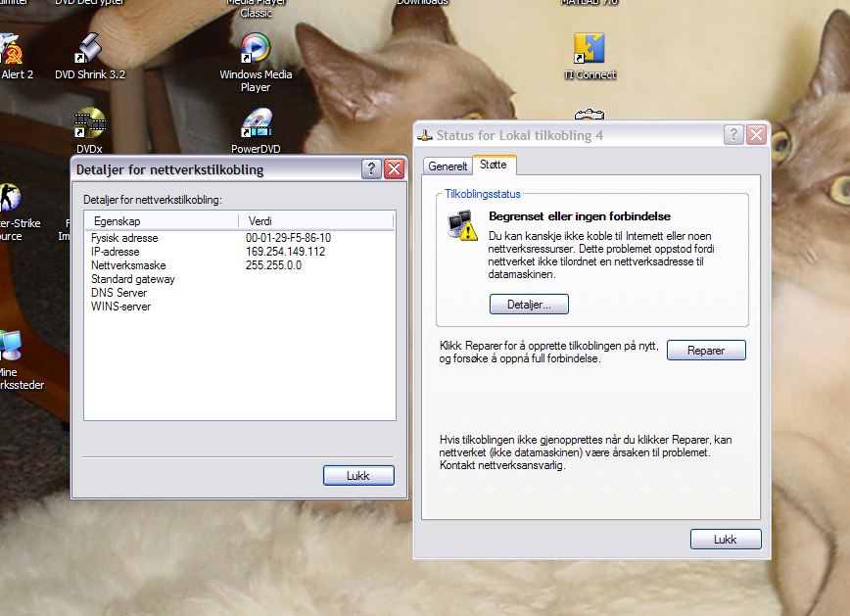Select the Standard gateway row

[x=240, y=279]
